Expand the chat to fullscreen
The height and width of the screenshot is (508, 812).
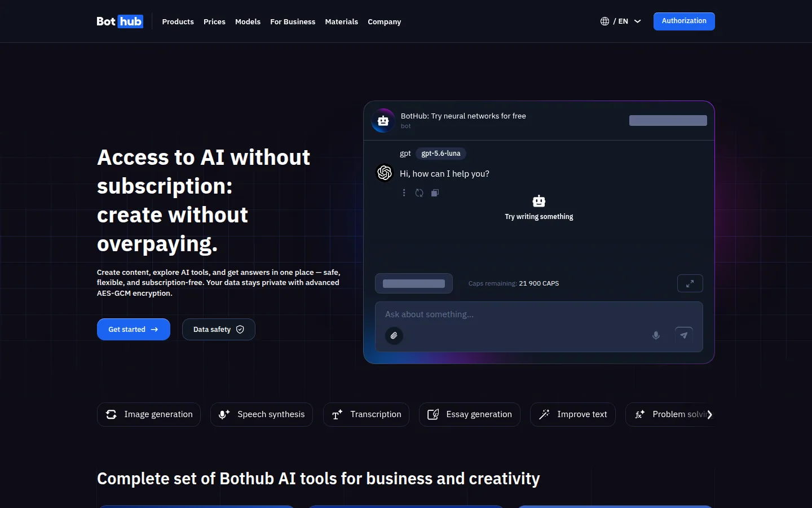tap(690, 283)
